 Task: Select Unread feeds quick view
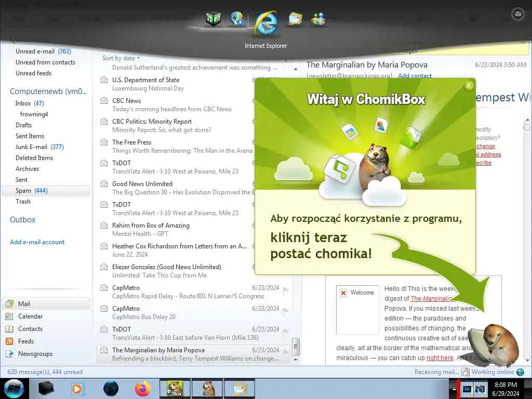[33, 73]
